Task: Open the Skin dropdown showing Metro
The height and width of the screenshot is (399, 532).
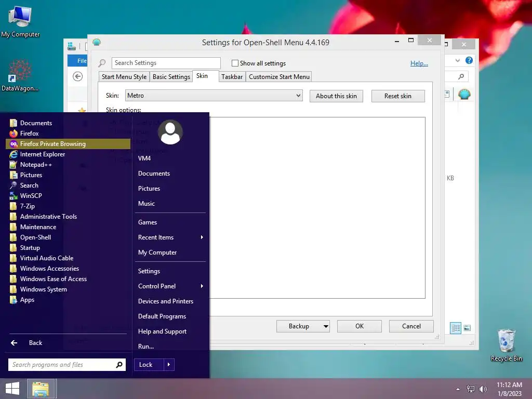Action: tap(214, 96)
